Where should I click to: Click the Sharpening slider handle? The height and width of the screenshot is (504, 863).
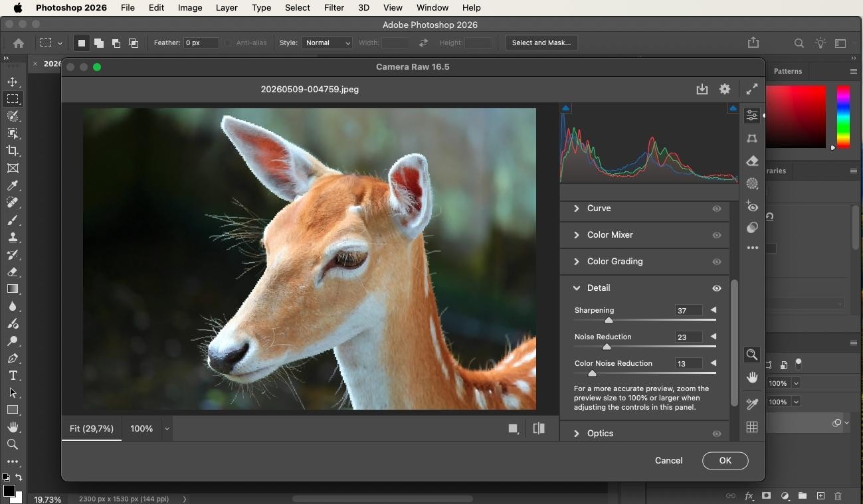pyautogui.click(x=609, y=320)
